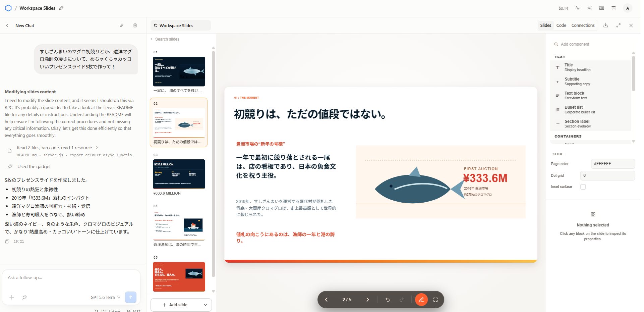Toggle the Inset surface checkbox
The image size is (644, 312).
point(583,187)
